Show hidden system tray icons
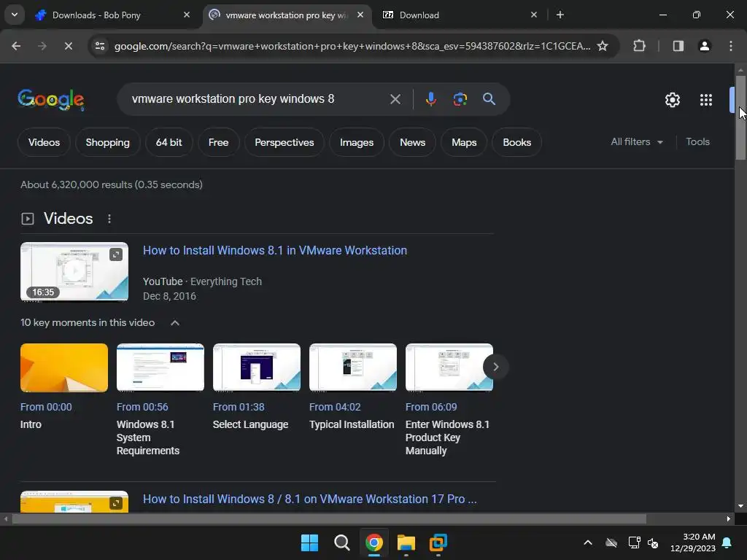 pos(588,542)
